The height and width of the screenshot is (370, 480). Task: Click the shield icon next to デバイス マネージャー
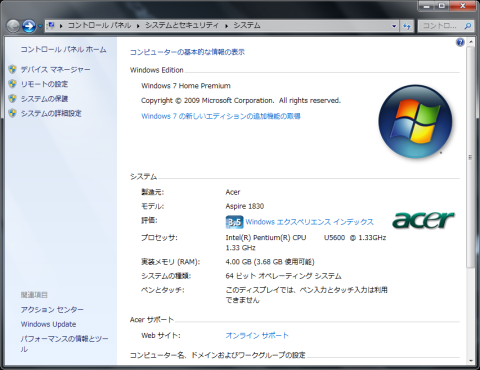(12, 69)
